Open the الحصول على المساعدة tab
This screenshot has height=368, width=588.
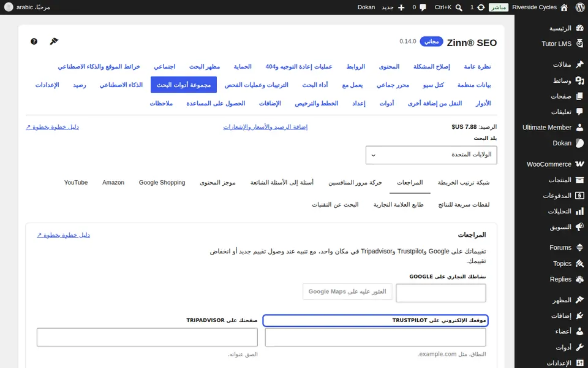click(x=216, y=103)
